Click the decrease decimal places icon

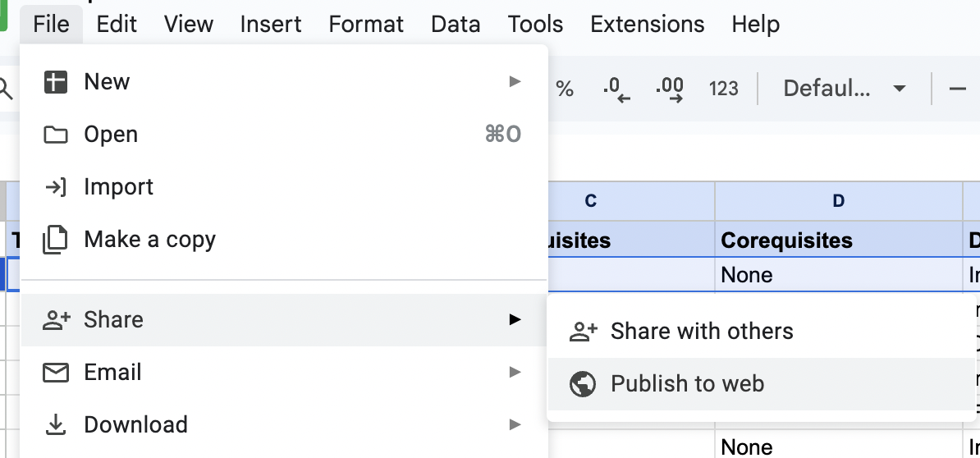[x=616, y=89]
